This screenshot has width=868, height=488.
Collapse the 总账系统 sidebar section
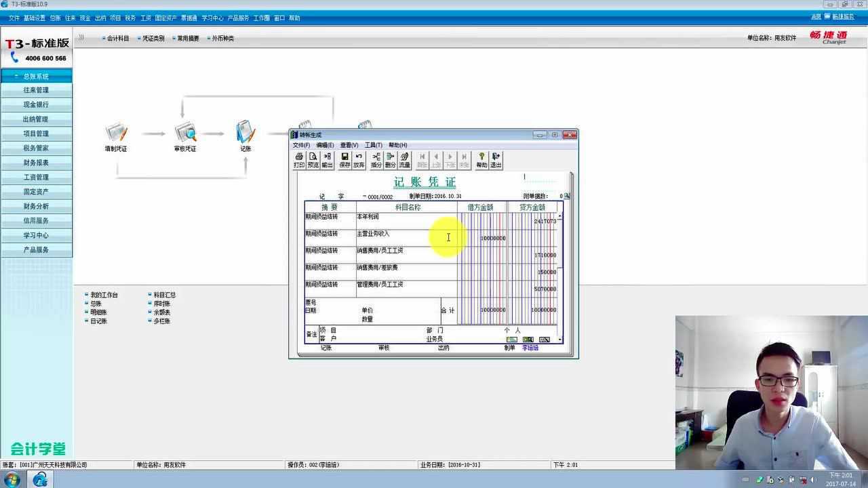coord(36,76)
